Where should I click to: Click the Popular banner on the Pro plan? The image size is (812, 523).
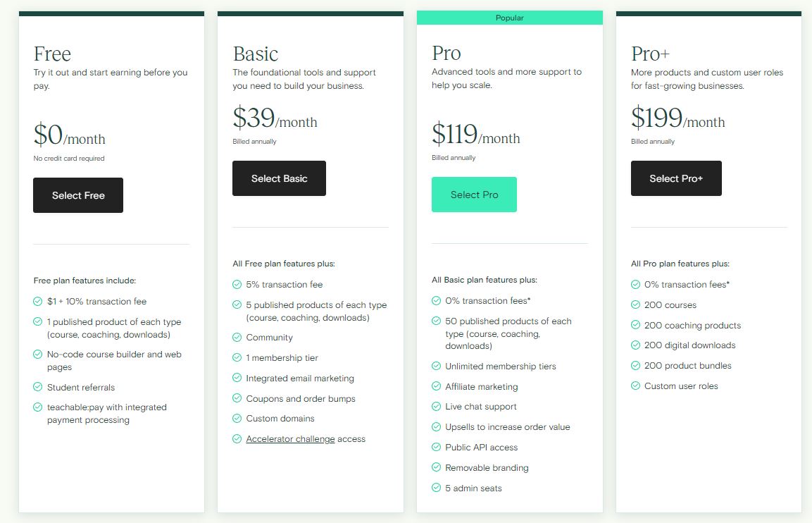point(510,18)
